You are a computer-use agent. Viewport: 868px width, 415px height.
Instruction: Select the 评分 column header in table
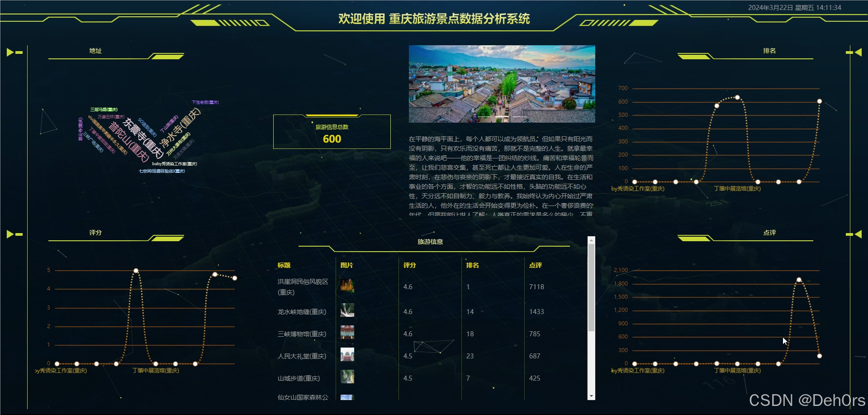point(409,265)
